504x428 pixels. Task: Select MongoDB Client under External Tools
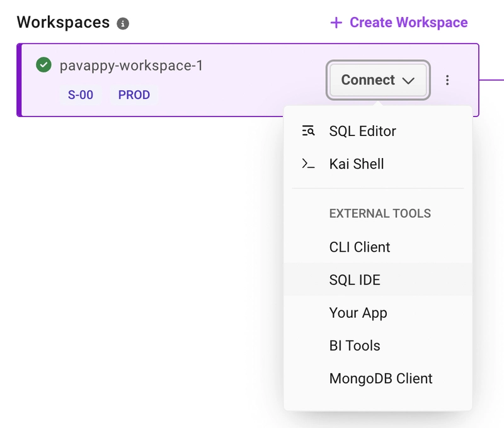[378, 378]
